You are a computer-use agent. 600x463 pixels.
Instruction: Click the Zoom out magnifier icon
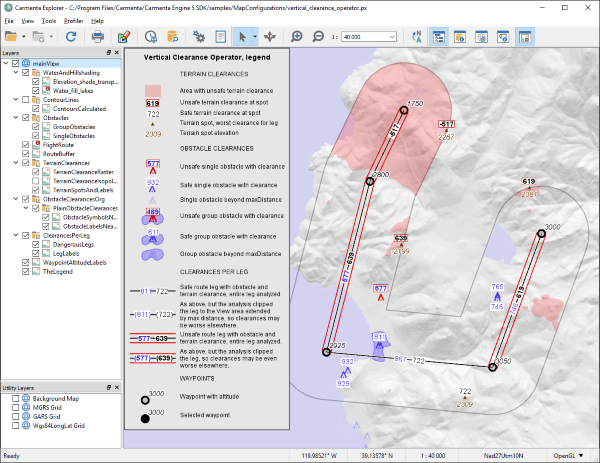[x=318, y=36]
